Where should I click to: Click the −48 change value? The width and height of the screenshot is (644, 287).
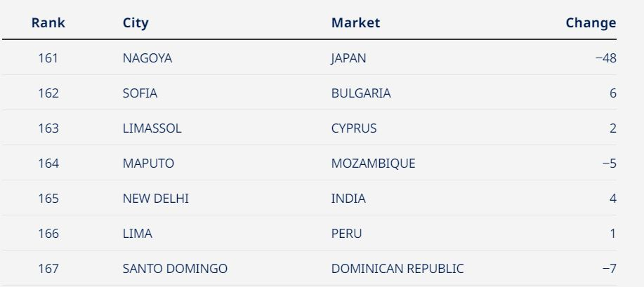click(606, 58)
